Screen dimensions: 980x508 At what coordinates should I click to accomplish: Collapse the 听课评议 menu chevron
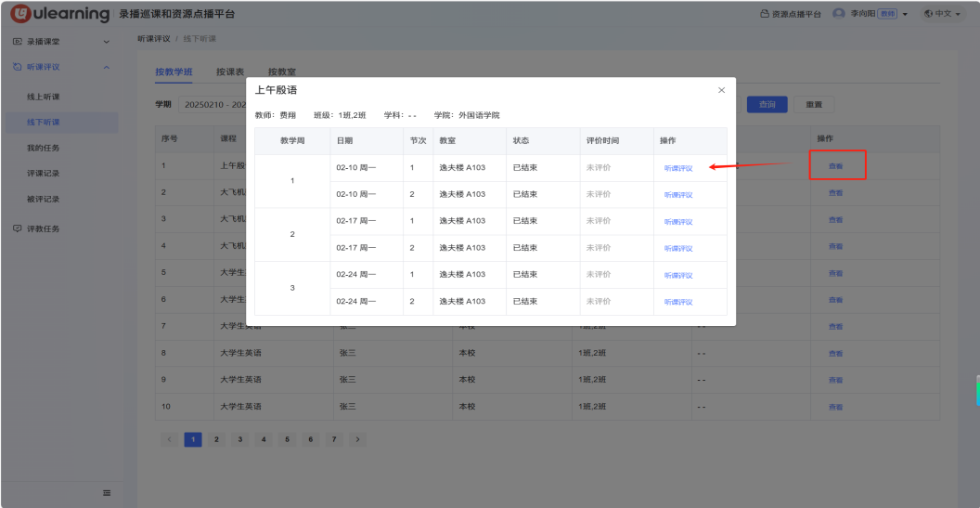tap(106, 67)
